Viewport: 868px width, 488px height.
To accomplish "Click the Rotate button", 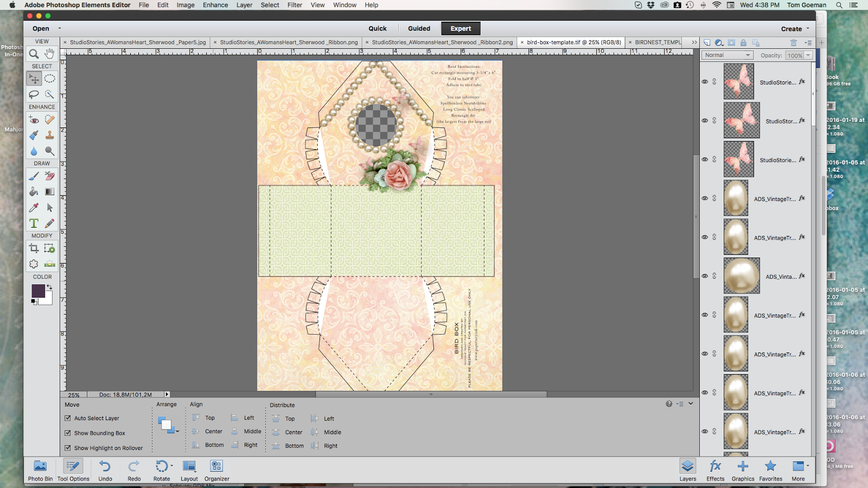I will [x=162, y=470].
